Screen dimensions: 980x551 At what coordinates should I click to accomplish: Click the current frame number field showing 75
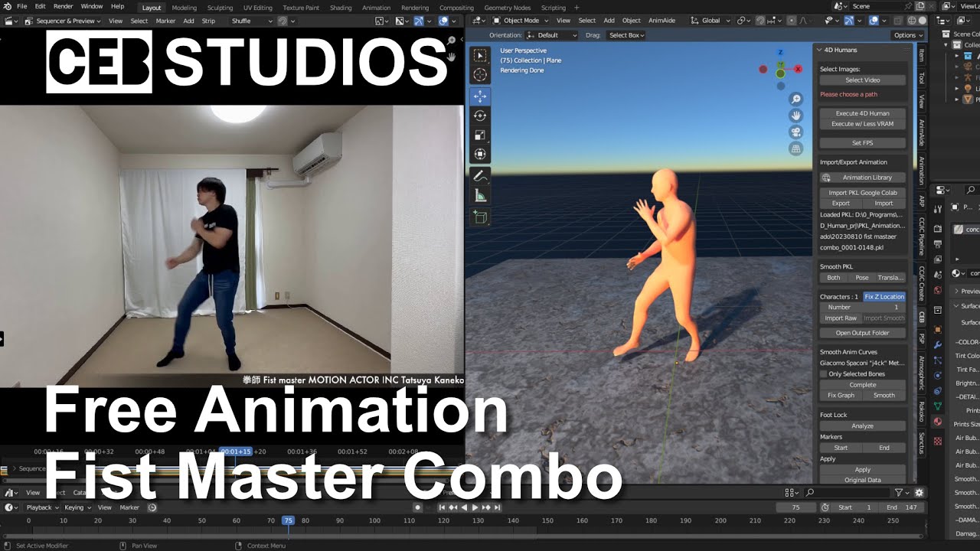click(x=795, y=507)
